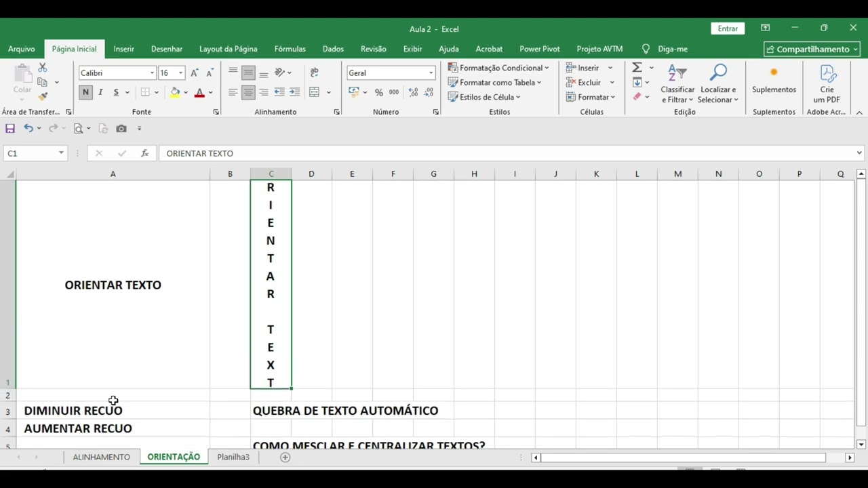
Task: Open Localizar e Selecionar button
Action: [718, 84]
